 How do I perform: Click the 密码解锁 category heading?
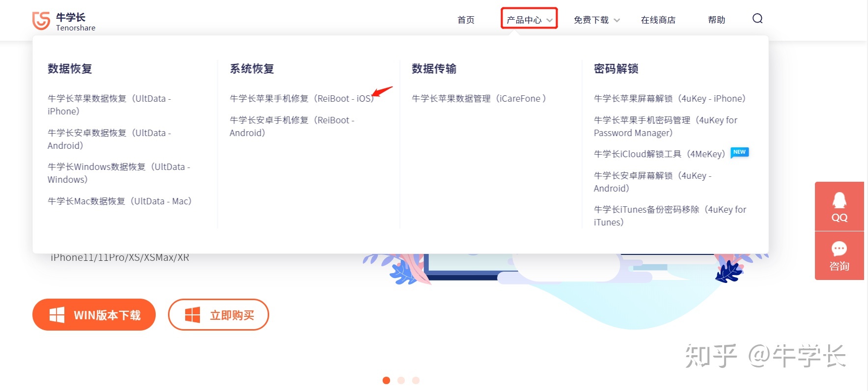(x=616, y=69)
